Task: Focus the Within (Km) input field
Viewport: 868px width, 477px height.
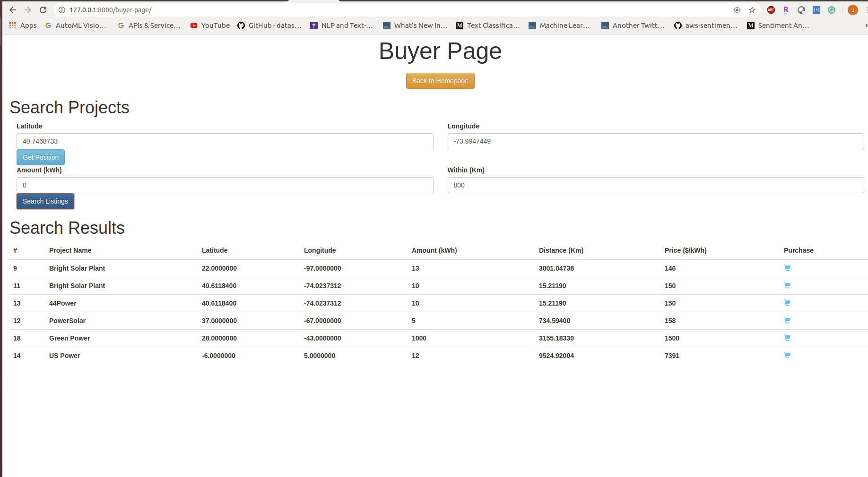Action: tap(656, 185)
